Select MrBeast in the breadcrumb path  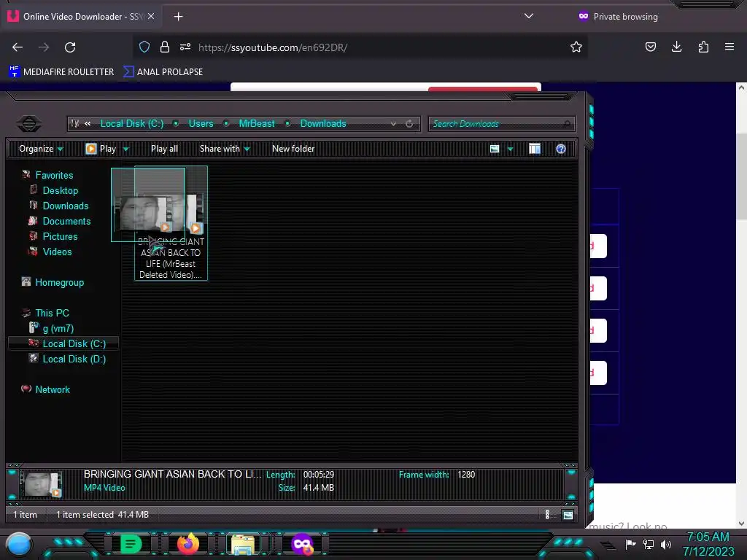[x=256, y=123]
